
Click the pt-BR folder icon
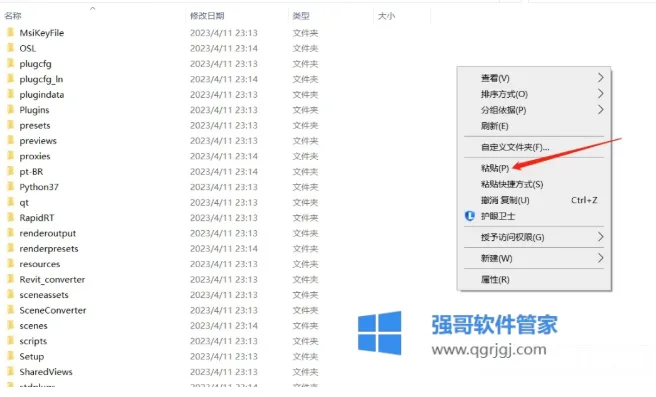coord(11,171)
